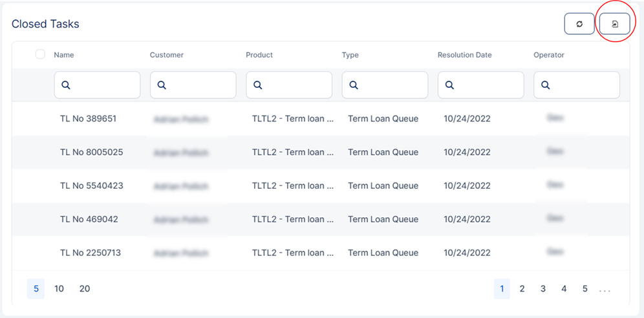The width and height of the screenshot is (644, 318).
Task: Open task row TL No 389651
Action: point(88,119)
